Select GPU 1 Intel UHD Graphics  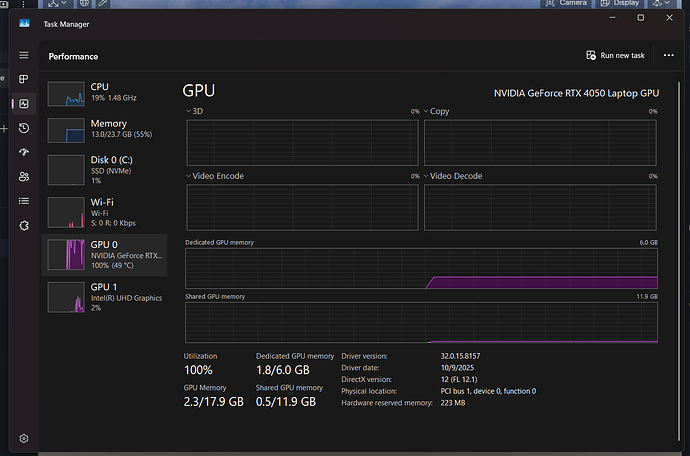click(x=105, y=297)
